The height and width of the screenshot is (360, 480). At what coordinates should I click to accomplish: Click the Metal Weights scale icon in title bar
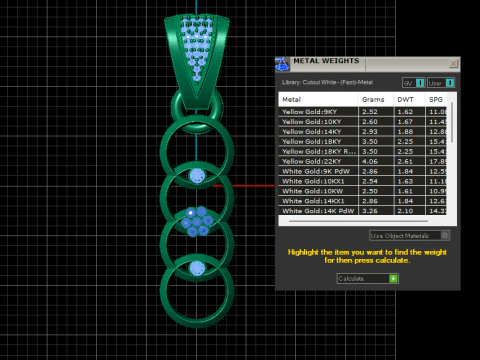point(282,64)
